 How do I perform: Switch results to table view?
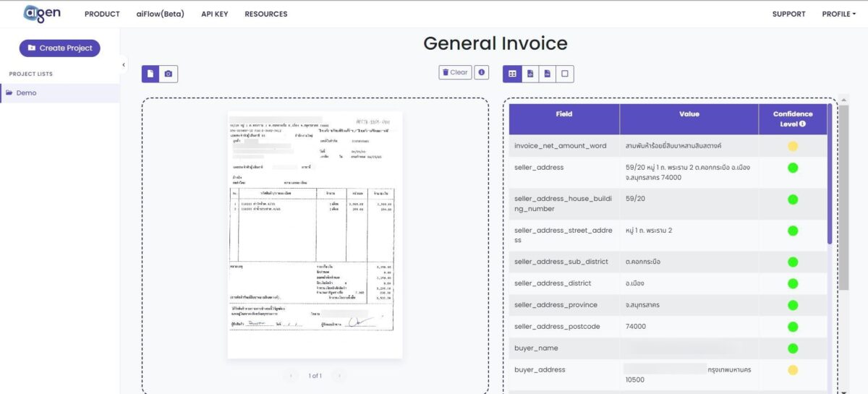point(512,74)
